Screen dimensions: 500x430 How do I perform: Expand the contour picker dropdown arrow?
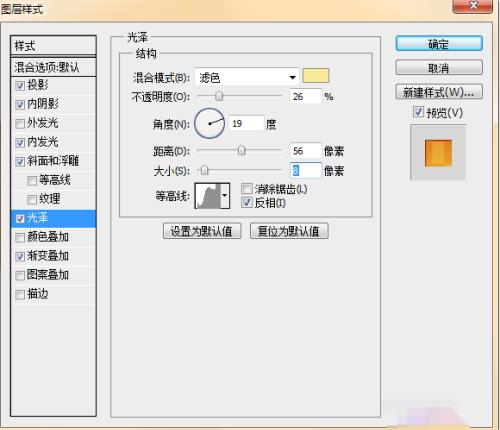pyautogui.click(x=225, y=196)
